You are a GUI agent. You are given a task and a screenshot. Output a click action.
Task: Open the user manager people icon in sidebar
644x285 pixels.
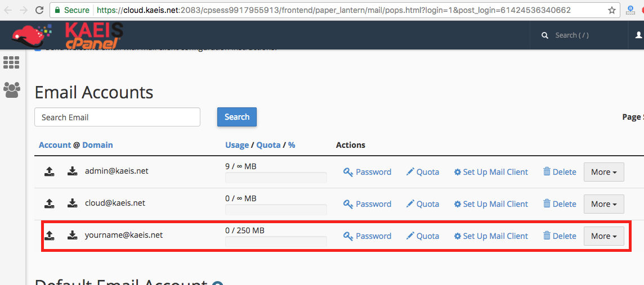point(11,90)
